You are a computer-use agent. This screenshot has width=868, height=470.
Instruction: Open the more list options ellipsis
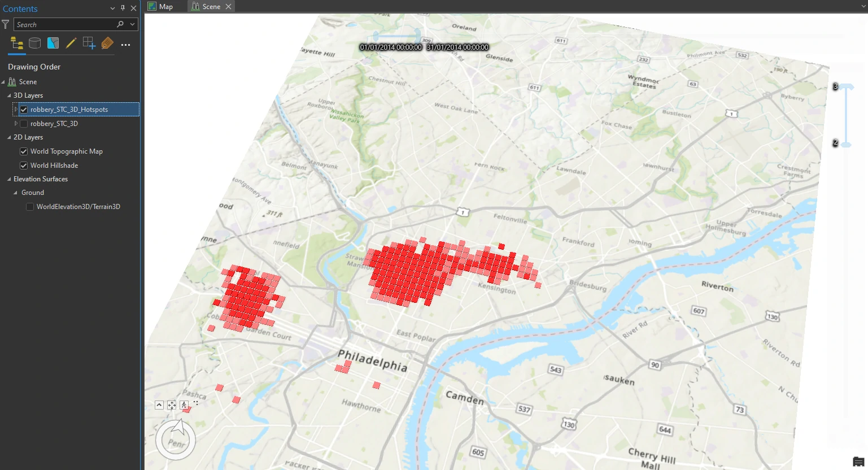(x=125, y=45)
